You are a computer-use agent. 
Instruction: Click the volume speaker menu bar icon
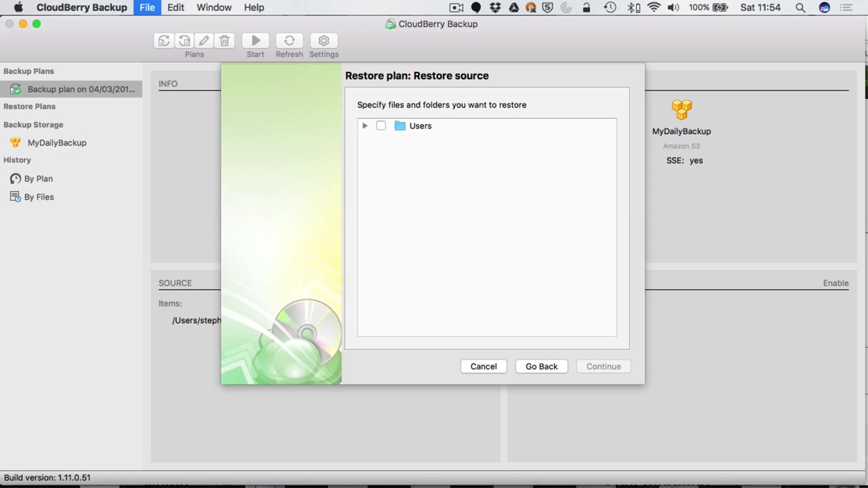[673, 7]
